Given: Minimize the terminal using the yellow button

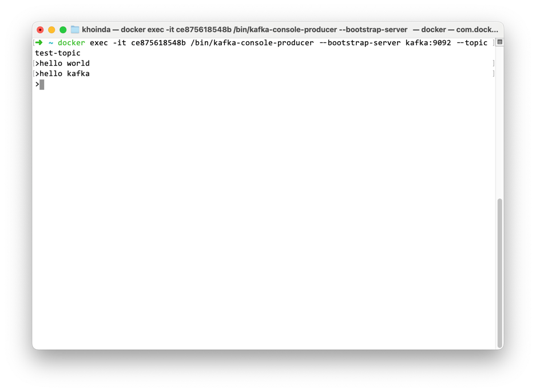Looking at the screenshot, I should click(x=51, y=30).
